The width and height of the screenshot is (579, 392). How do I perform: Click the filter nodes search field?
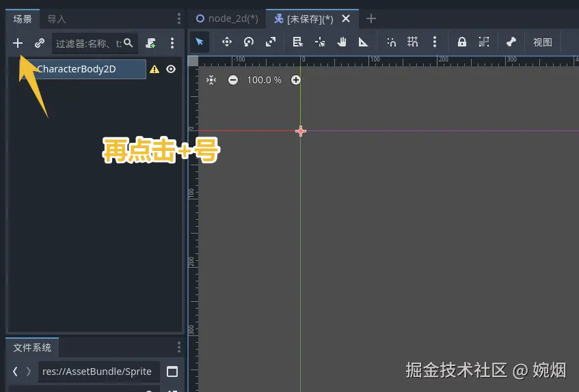click(x=95, y=43)
